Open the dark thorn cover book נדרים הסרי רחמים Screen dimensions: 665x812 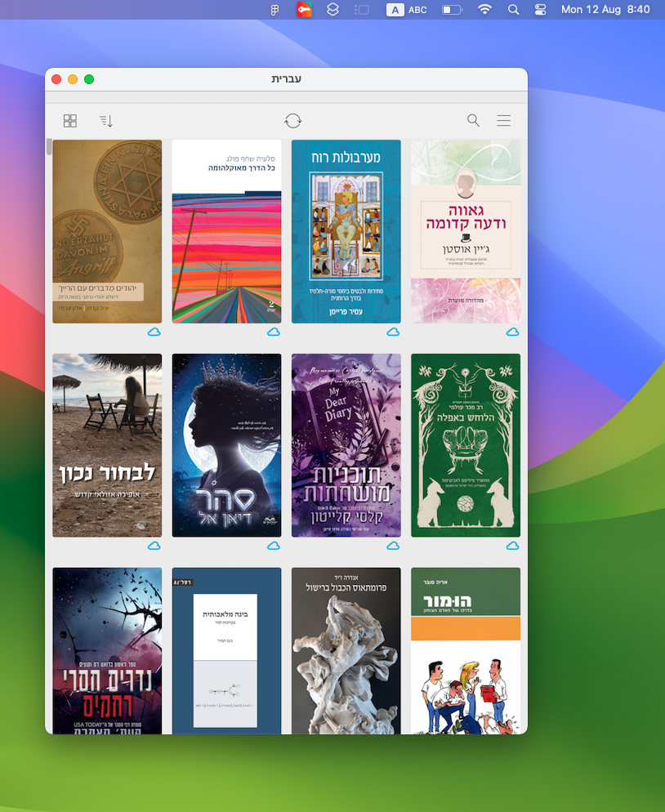click(107, 651)
